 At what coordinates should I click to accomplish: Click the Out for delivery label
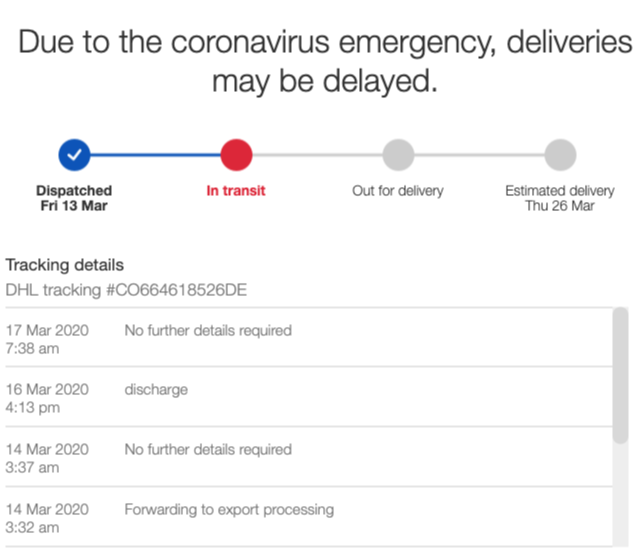click(398, 191)
